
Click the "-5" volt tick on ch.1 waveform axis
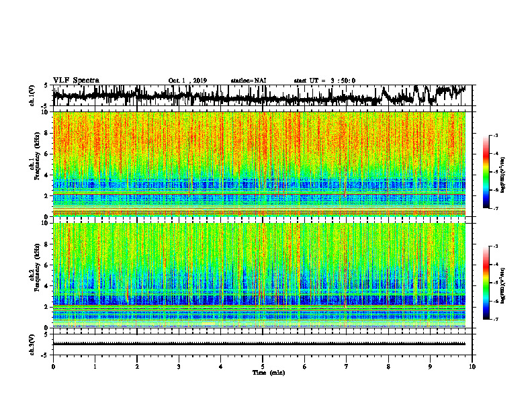point(45,106)
